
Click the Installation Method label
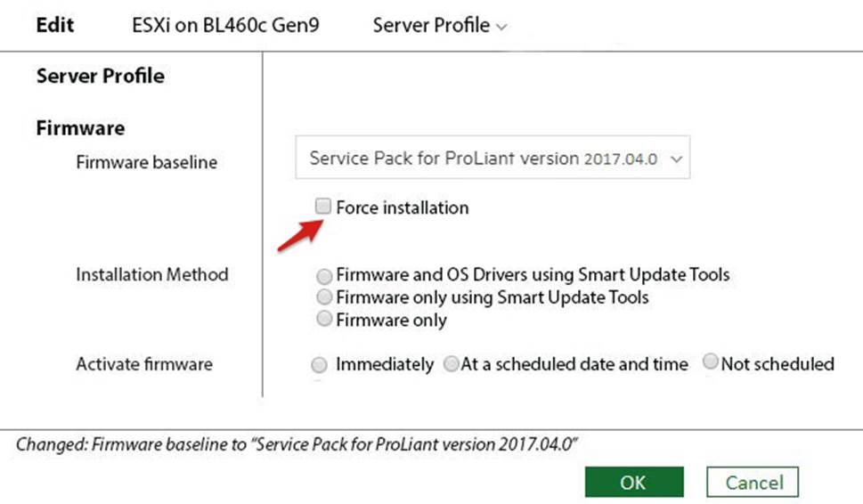[151, 275]
